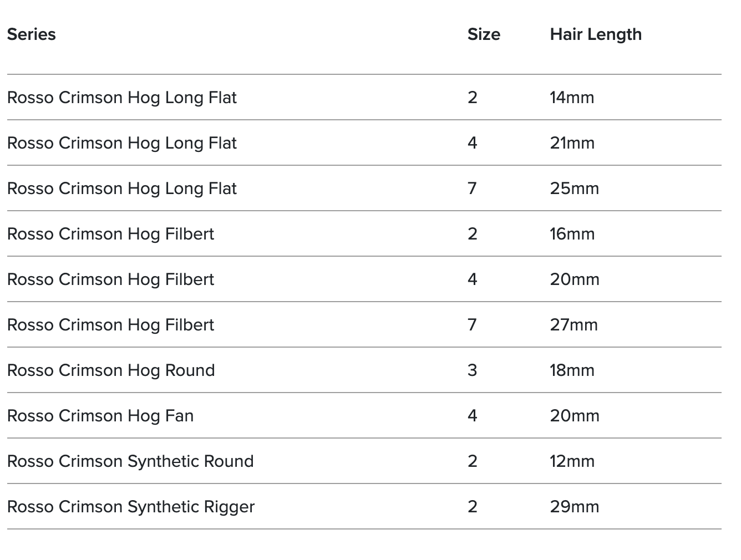Click the 16mm hair length cell
The width and height of the screenshot is (741, 560).
(x=572, y=234)
